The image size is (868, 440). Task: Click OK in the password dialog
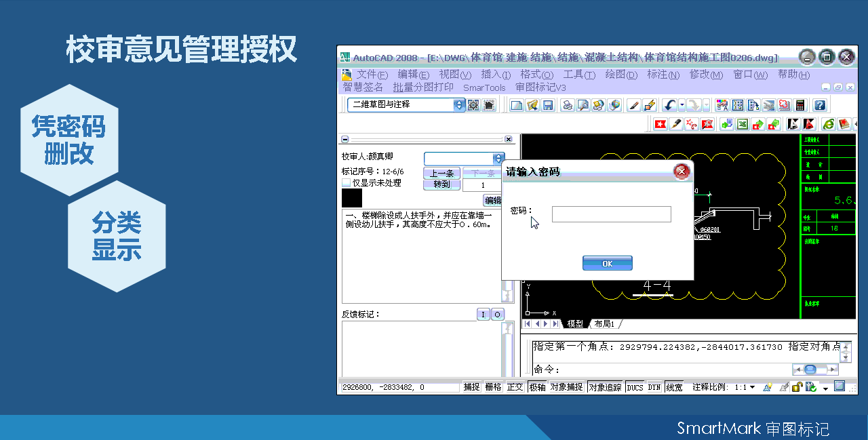click(607, 263)
